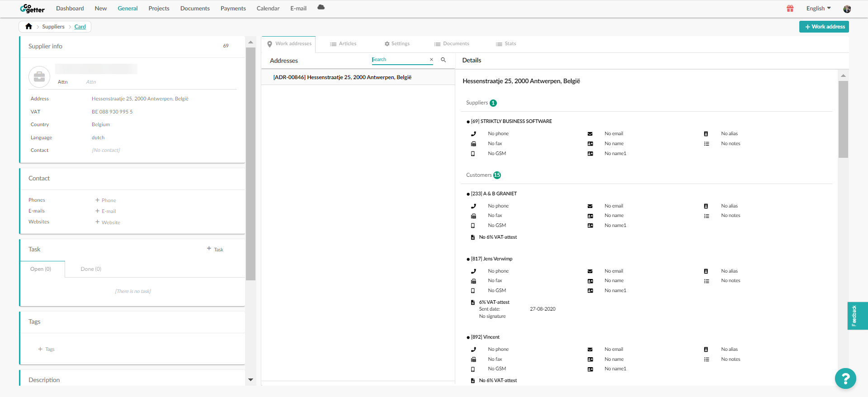Screen dimensions: 868x397
Task: Click phone icon for STRIKTLY BUSINESS SOFTWARE
Action: click(473, 134)
